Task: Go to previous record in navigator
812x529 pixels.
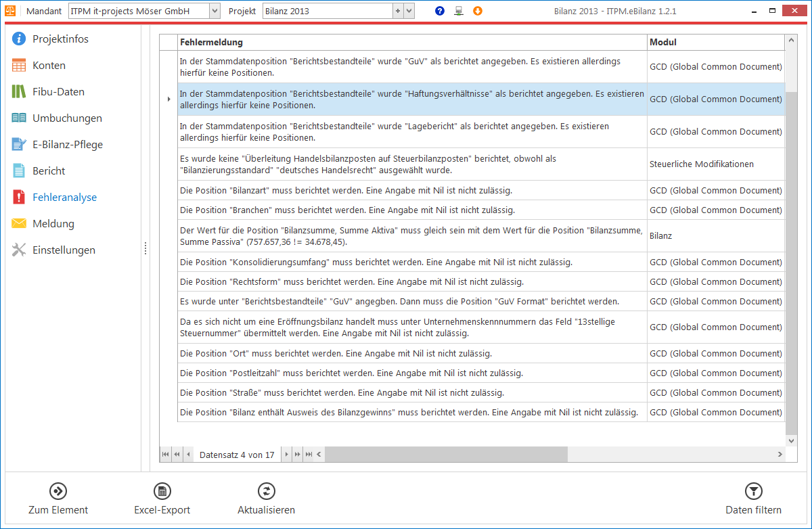Action: click(x=188, y=455)
